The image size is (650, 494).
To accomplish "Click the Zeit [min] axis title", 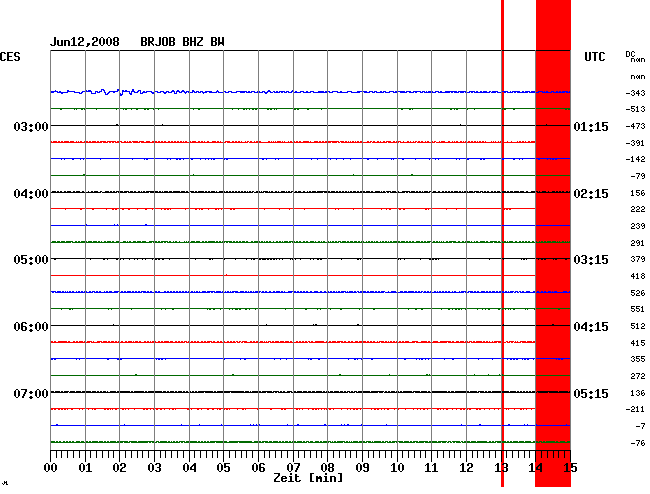I will (308, 478).
